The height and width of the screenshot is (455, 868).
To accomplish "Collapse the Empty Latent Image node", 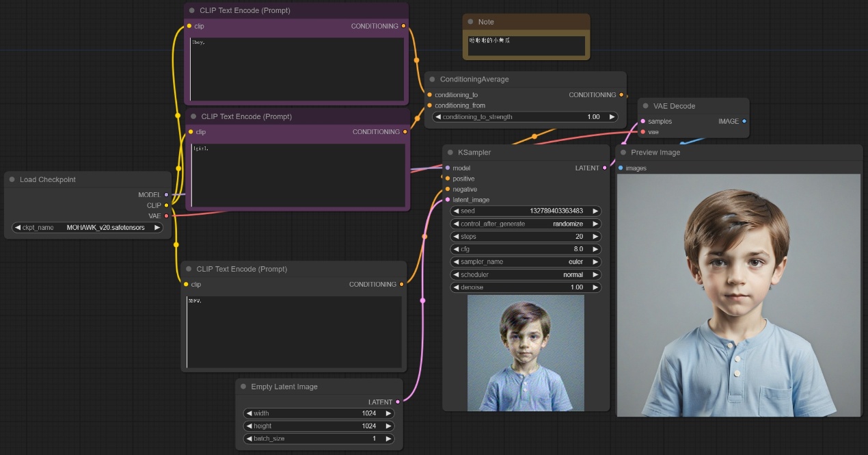I will [x=243, y=387].
